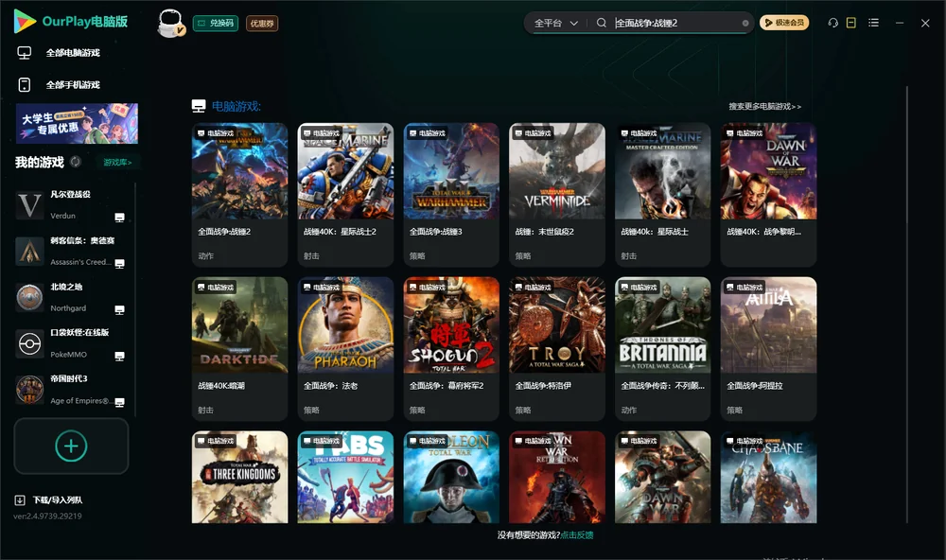946x560 pixels.
Task: Select 帝国时代3 in my games
Action: tap(71, 390)
